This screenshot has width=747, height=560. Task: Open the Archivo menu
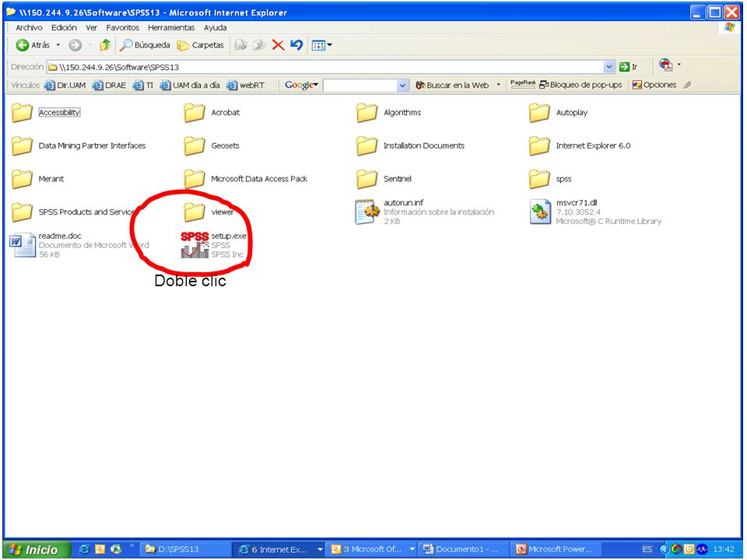[29, 28]
